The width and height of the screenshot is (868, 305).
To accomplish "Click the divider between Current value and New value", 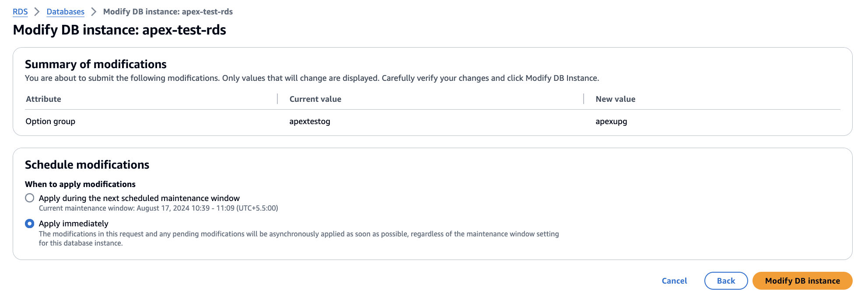I will [584, 99].
